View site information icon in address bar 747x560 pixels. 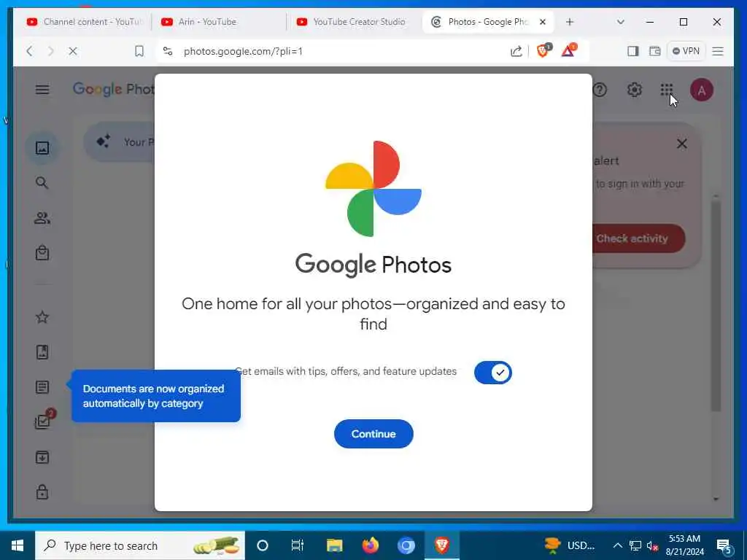[x=168, y=51]
